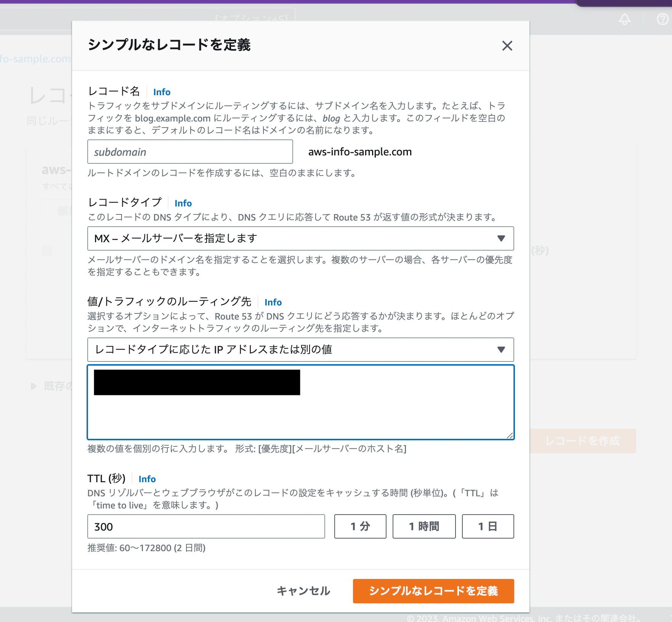
Task: Click the キャンセル button
Action: 303,591
